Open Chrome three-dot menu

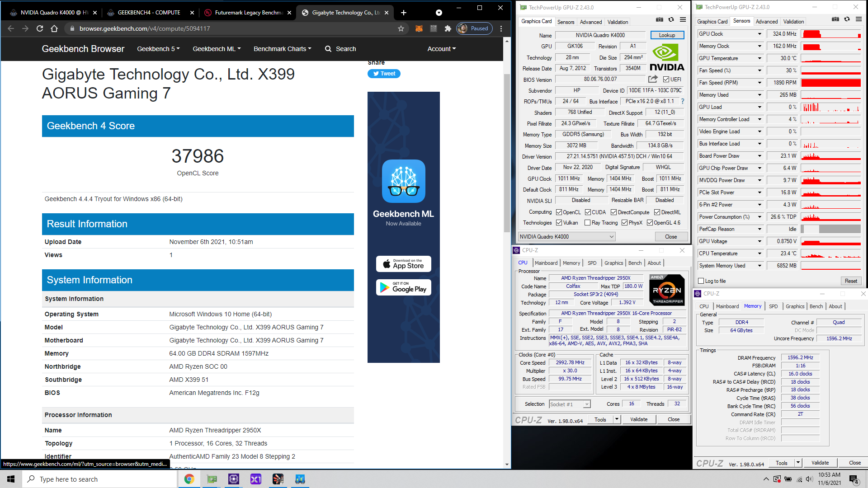tap(501, 28)
